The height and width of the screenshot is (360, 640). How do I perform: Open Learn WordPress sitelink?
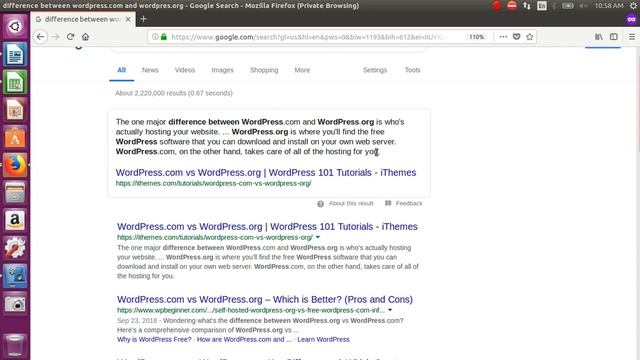coord(323,340)
